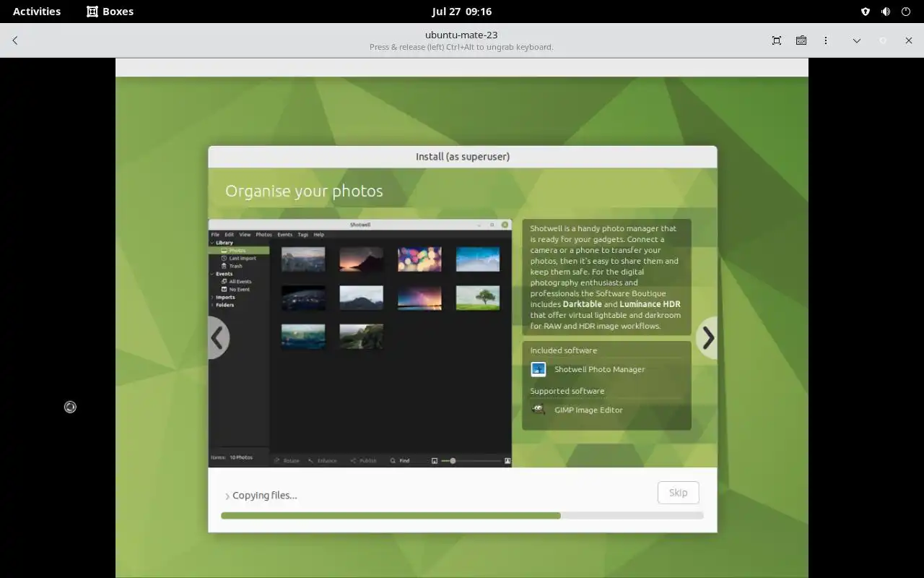Click the volume icon in the top bar
Screen dimensions: 924x578
tap(886, 12)
